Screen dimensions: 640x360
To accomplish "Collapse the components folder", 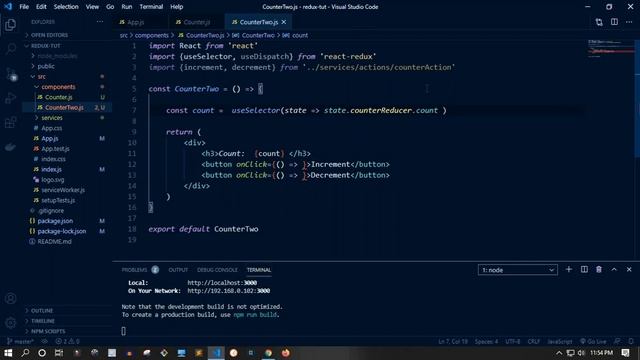I will (x=58, y=87).
